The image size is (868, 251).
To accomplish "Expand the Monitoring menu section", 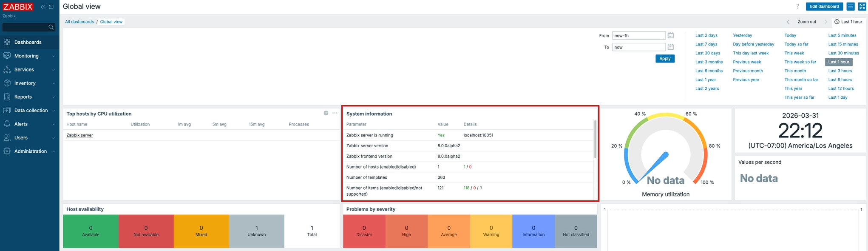I will click(26, 56).
